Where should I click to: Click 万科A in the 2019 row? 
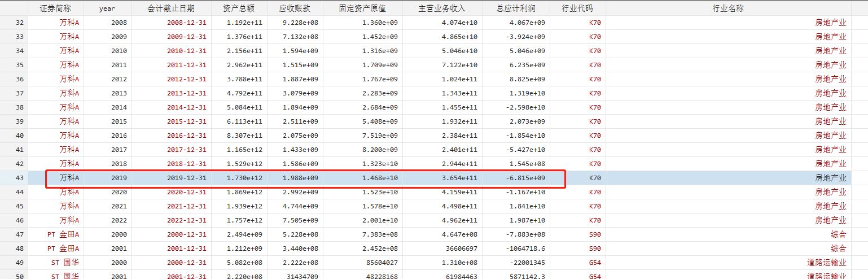(69, 178)
